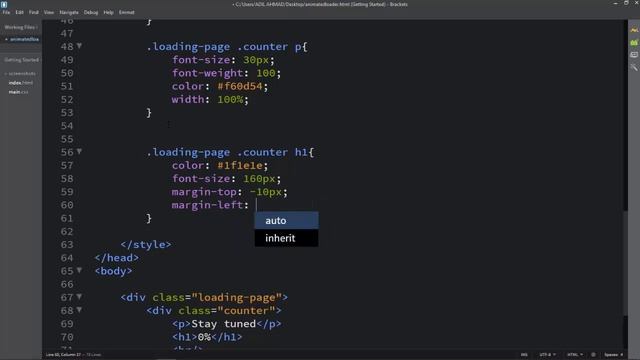The width and height of the screenshot is (640, 360).
Task: Click the Working Files header
Action: coord(20,27)
